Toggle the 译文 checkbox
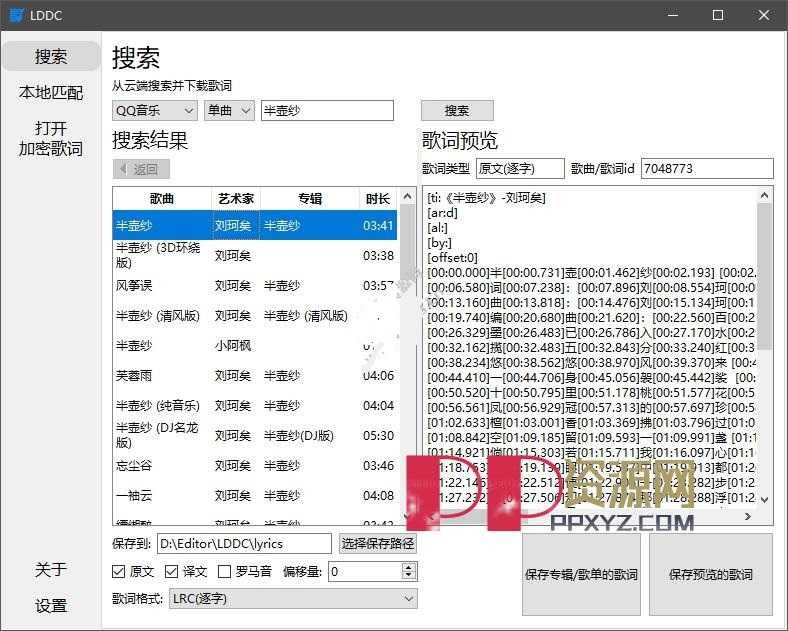Viewport: 788px width, 631px height. click(172, 571)
